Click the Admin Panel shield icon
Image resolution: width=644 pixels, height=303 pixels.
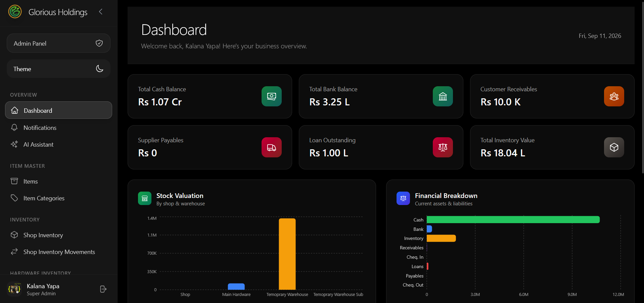click(99, 43)
